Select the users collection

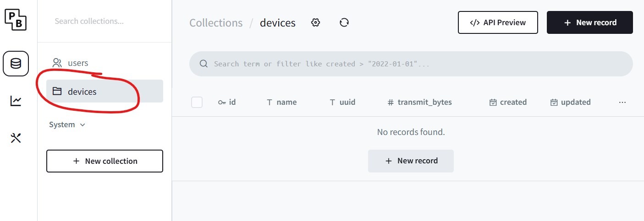click(78, 63)
